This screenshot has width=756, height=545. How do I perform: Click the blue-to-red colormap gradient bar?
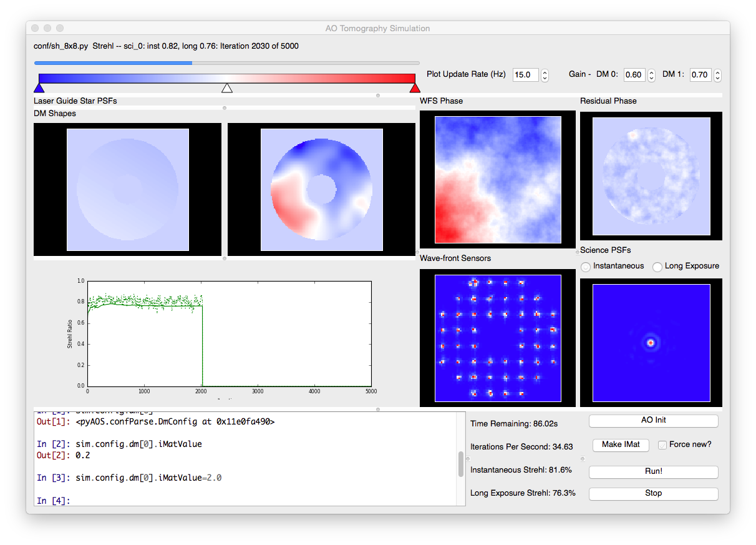point(227,78)
